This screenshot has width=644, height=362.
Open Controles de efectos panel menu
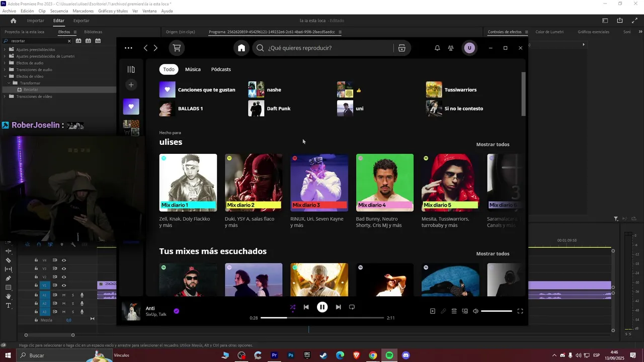coord(526,32)
